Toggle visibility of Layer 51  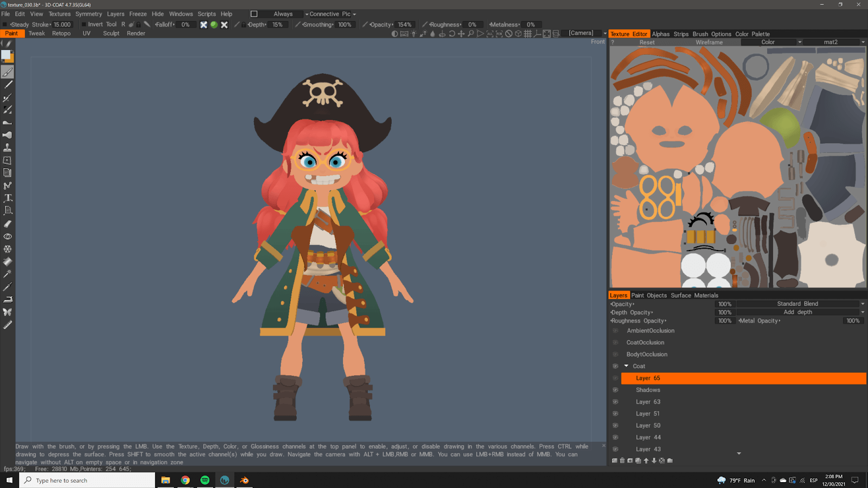click(x=615, y=414)
